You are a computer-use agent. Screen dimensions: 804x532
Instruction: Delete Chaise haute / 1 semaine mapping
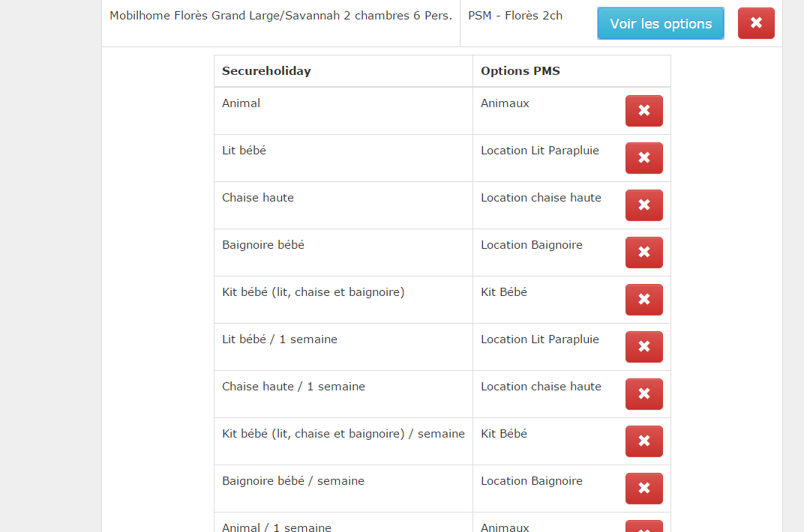(643, 394)
